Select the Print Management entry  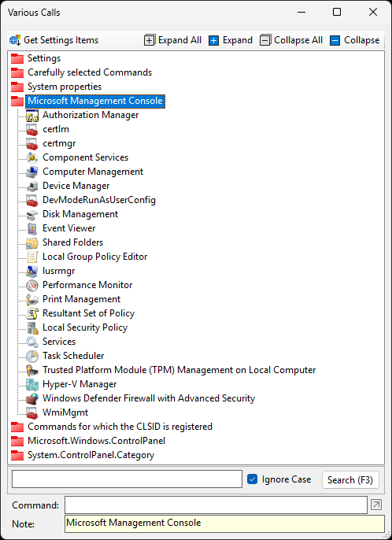click(82, 299)
